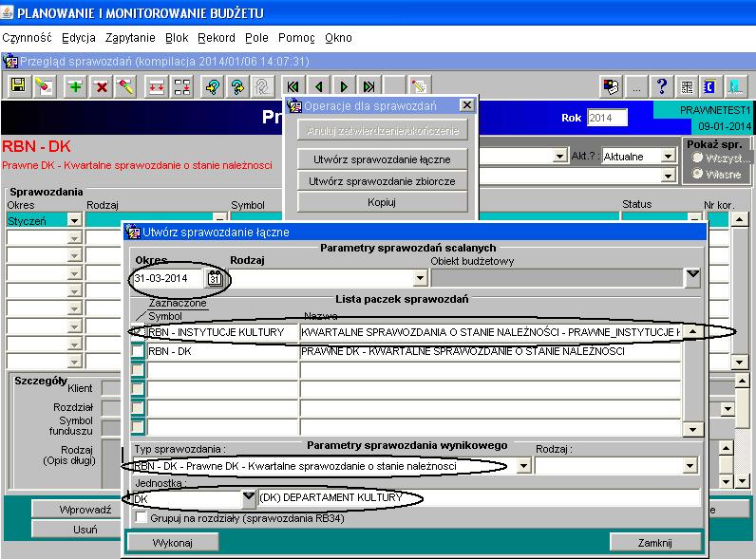Delete the record with the red X icon
The image size is (756, 559).
(102, 86)
